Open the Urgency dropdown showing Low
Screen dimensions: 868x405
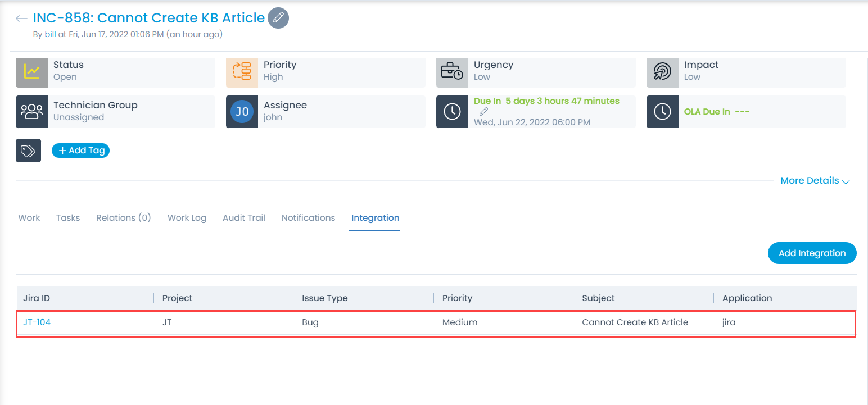[x=482, y=77]
